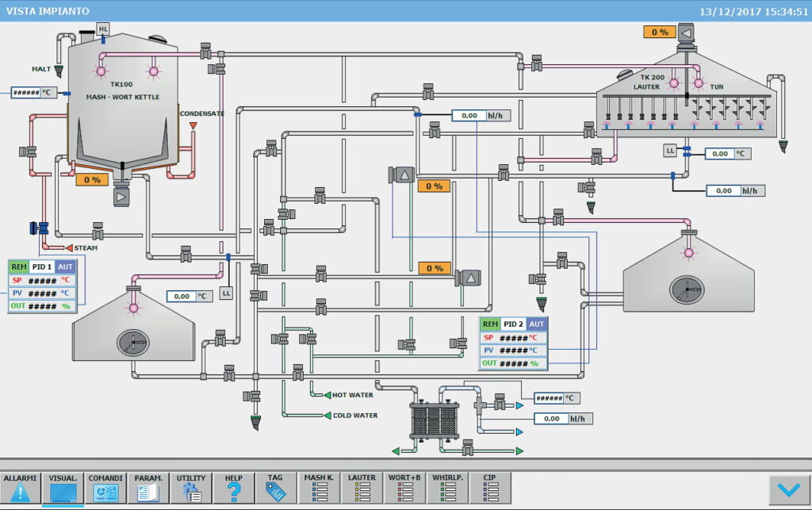Image resolution: width=812 pixels, height=510 pixels.
Task: Select lauter outlet 0,00 hl/h flow reading
Action: [736, 191]
